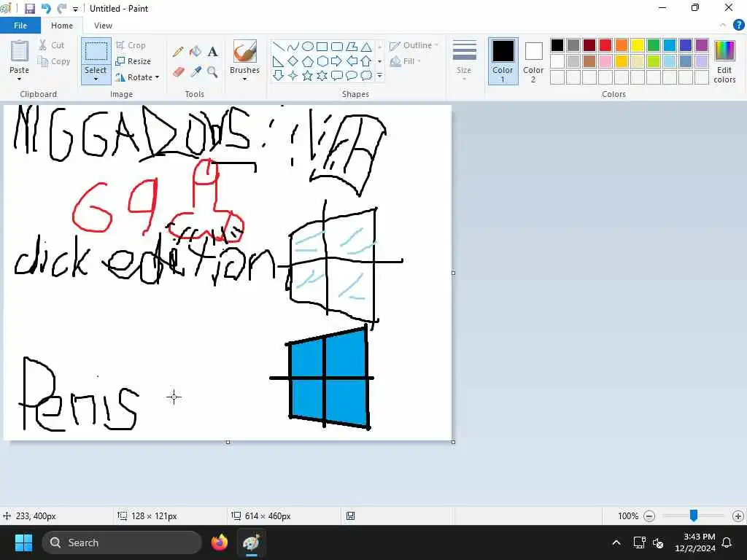
Task: Choose the Line shape
Action: click(279, 46)
